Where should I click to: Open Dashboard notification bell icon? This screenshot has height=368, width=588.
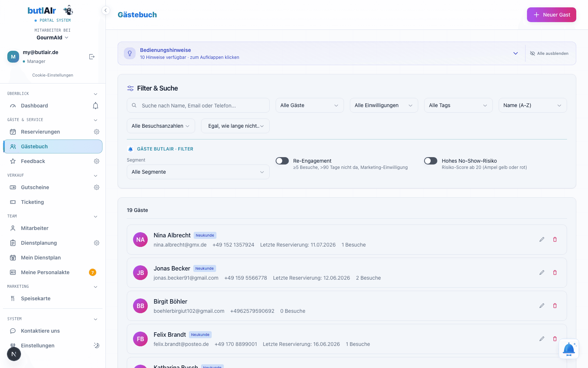(x=96, y=106)
